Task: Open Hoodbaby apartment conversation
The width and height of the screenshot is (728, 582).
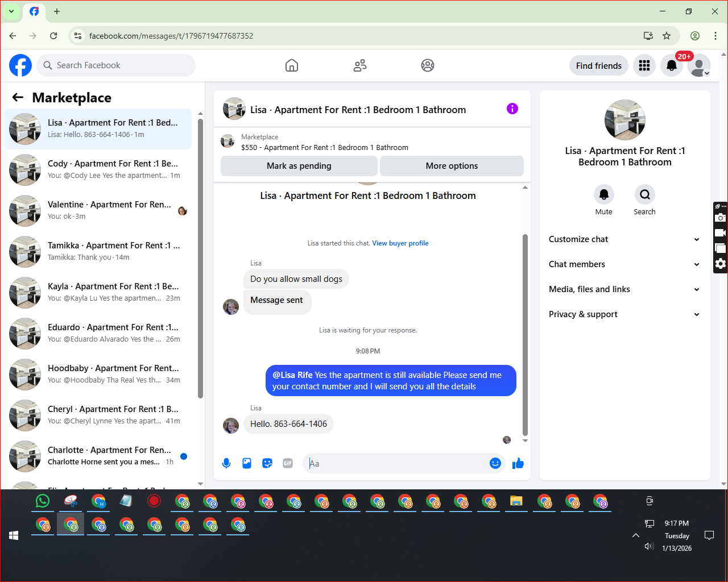Action: (98, 375)
